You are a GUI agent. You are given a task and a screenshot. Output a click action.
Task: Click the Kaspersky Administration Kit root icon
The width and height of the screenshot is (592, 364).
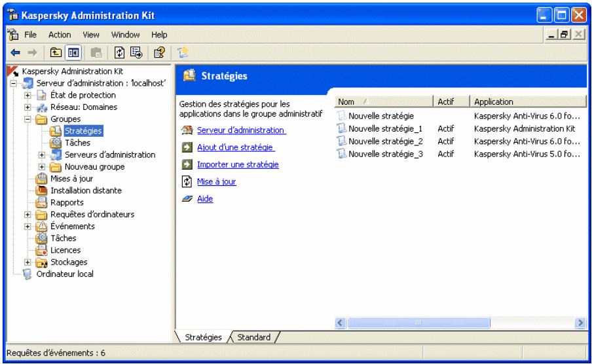click(x=12, y=71)
